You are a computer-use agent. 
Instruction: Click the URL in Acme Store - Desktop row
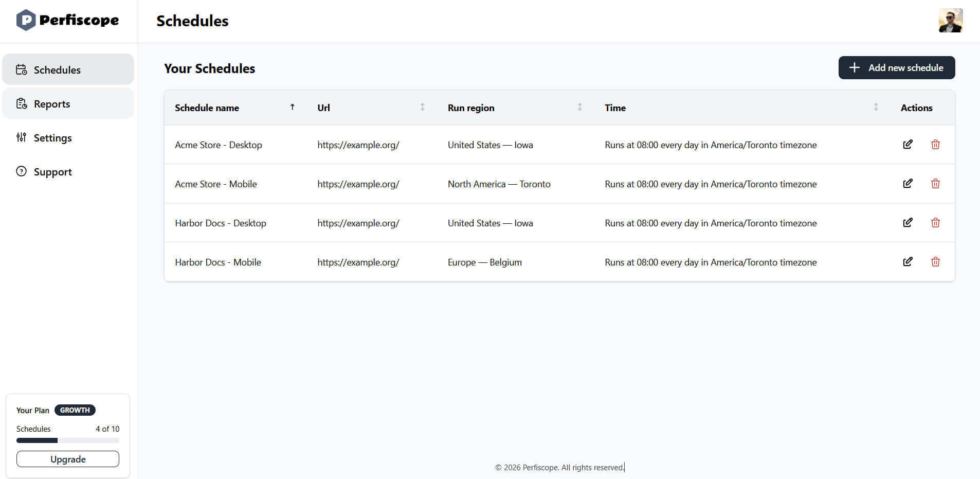(358, 145)
